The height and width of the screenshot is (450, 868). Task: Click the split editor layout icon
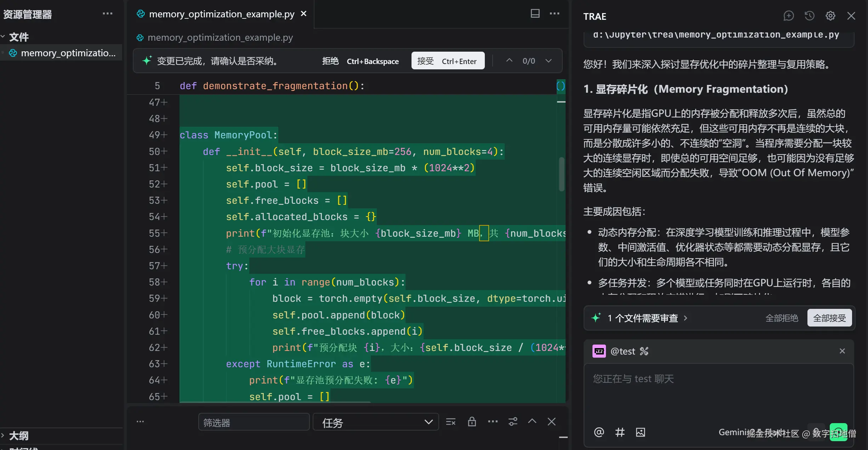point(535,13)
